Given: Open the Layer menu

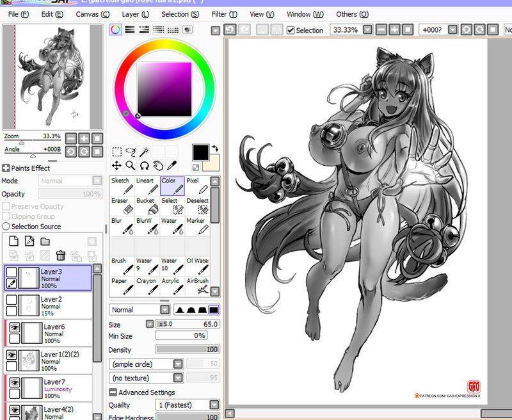Looking at the screenshot, I should coord(136,14).
